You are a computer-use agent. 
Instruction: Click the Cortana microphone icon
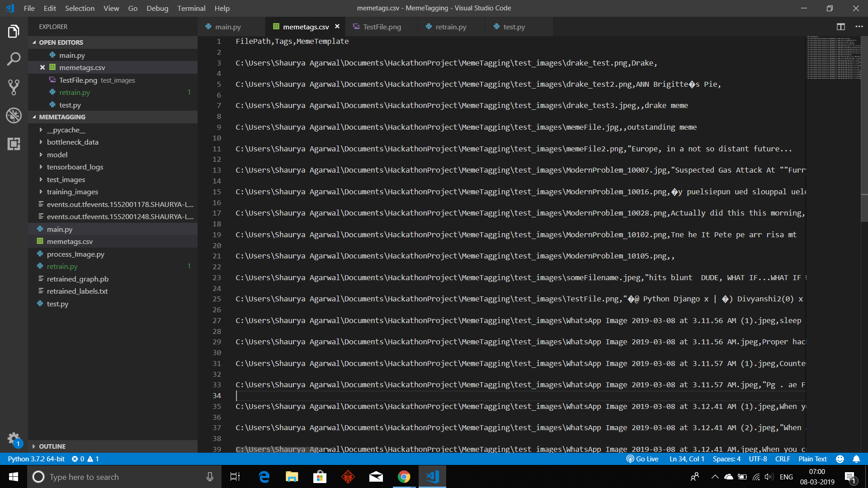pyautogui.click(x=210, y=477)
